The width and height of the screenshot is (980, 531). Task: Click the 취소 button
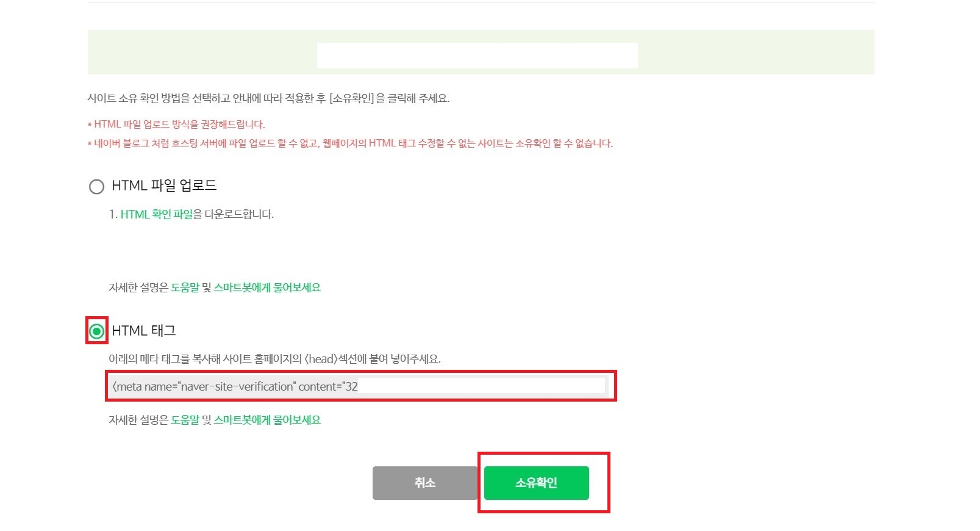[x=425, y=483]
